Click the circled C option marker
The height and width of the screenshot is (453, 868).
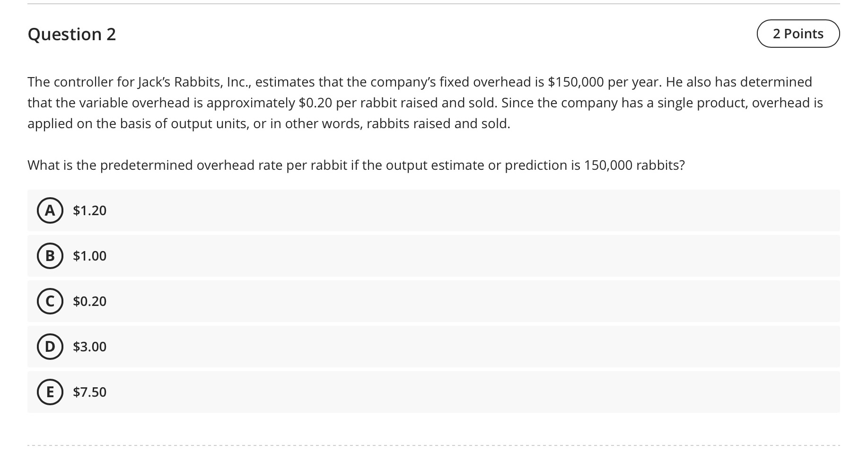click(x=50, y=301)
